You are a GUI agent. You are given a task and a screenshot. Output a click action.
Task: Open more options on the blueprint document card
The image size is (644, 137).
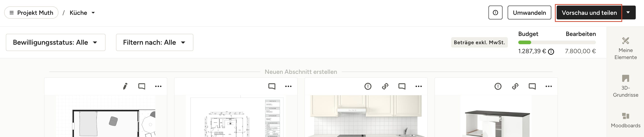(x=288, y=86)
